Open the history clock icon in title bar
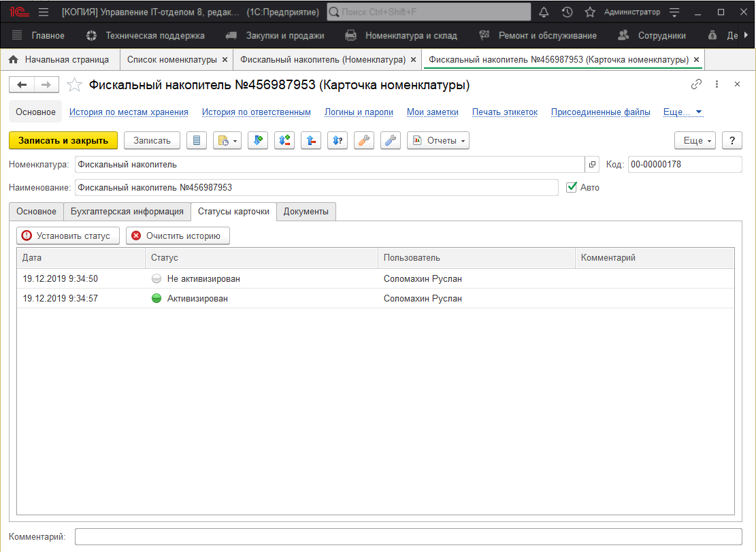 point(567,12)
